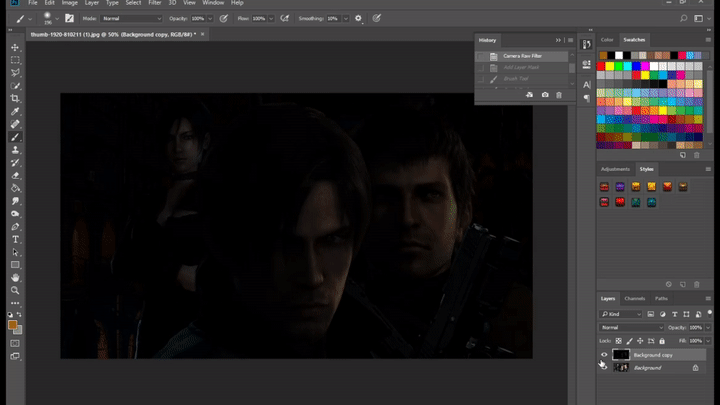The height and width of the screenshot is (405, 720).
Task: Click the foreground color swatch
Action: tap(12, 325)
